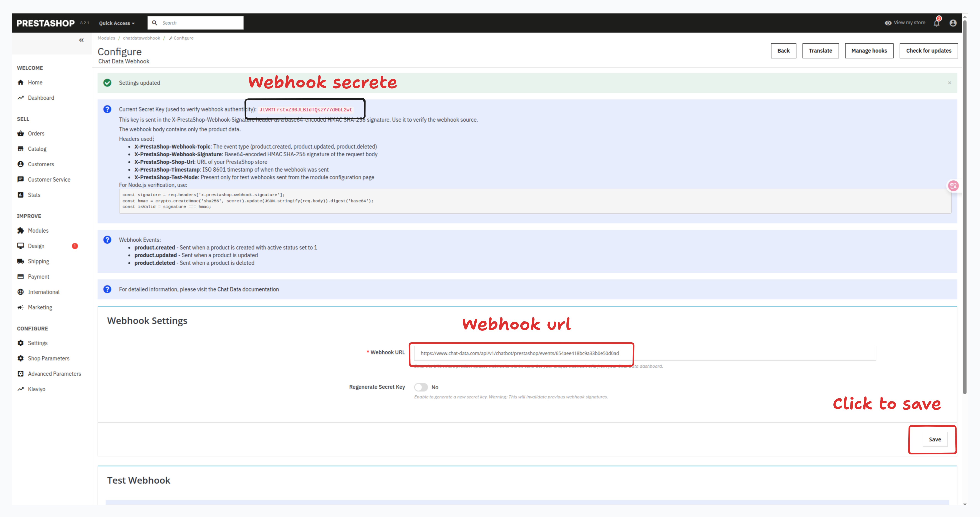Click the Modules breadcrumb link
This screenshot has height=517, width=980.
pyautogui.click(x=106, y=38)
